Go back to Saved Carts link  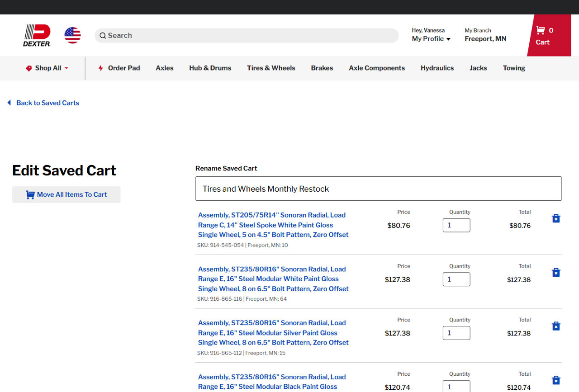(47, 103)
